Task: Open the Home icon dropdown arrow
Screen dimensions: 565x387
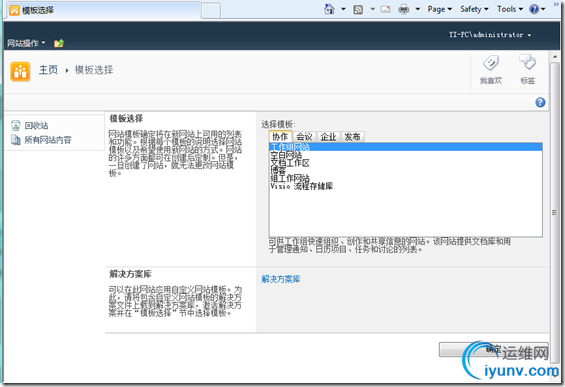Action: 343,9
